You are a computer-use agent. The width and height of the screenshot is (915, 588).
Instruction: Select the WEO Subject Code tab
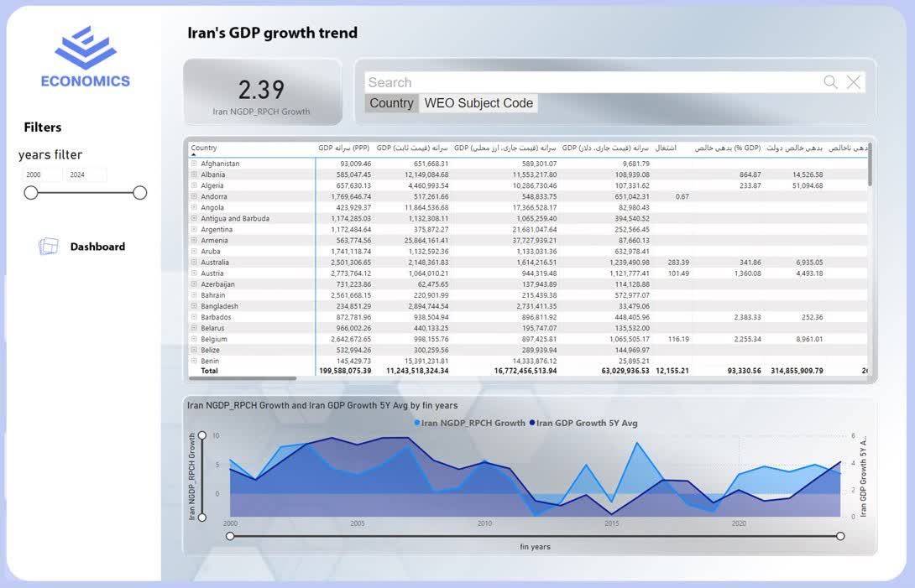coord(478,103)
